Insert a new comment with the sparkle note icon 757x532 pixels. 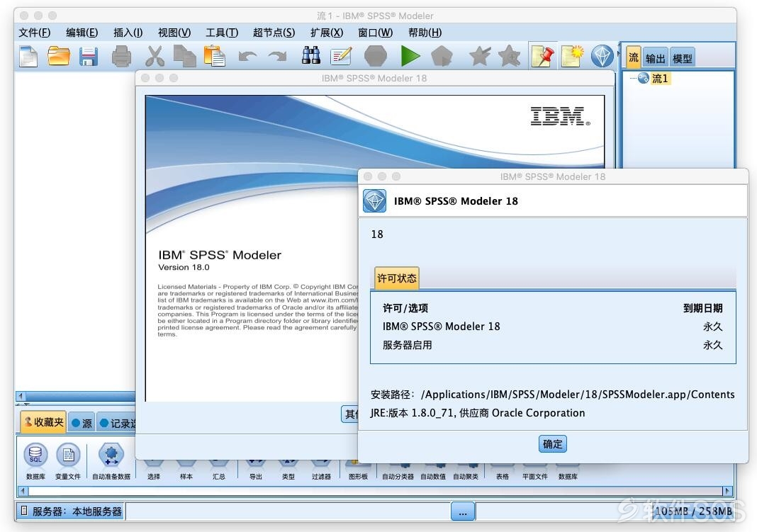(x=572, y=57)
